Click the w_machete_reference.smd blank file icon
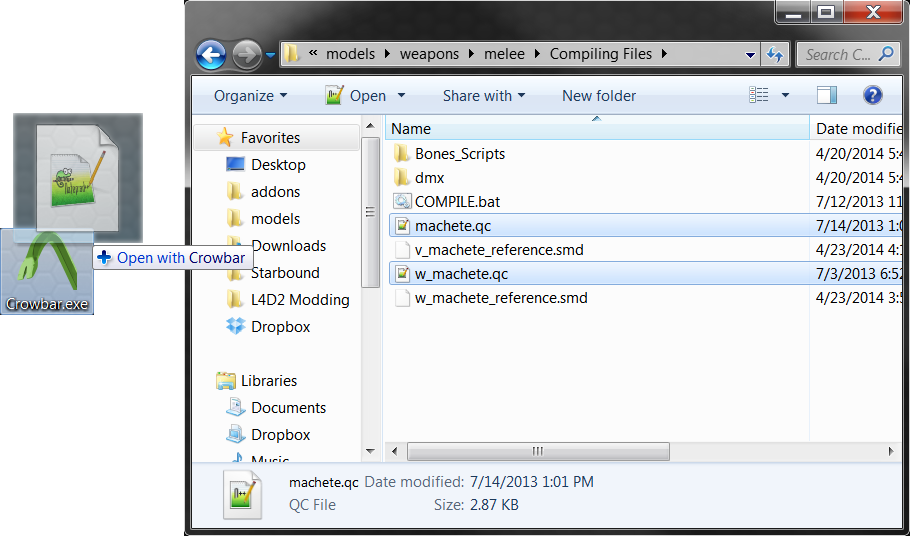 [x=402, y=298]
